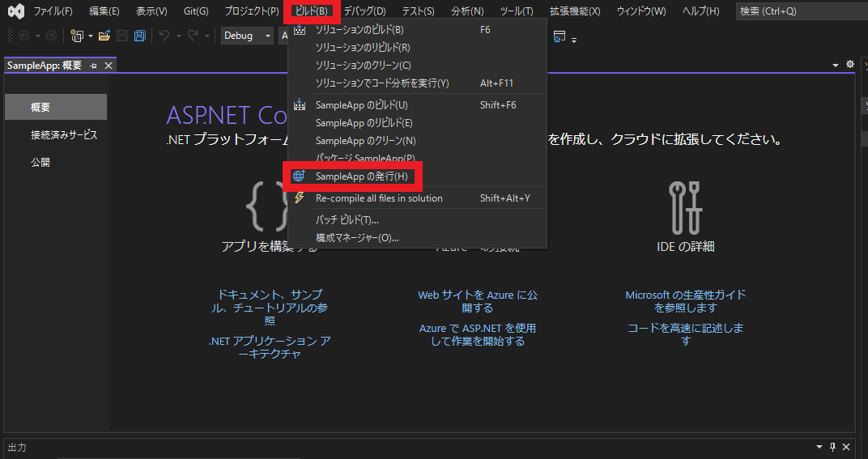The width and height of the screenshot is (868, 459).
Task: Choose 構成マネージャー(O)... menu item
Action: tap(417, 237)
